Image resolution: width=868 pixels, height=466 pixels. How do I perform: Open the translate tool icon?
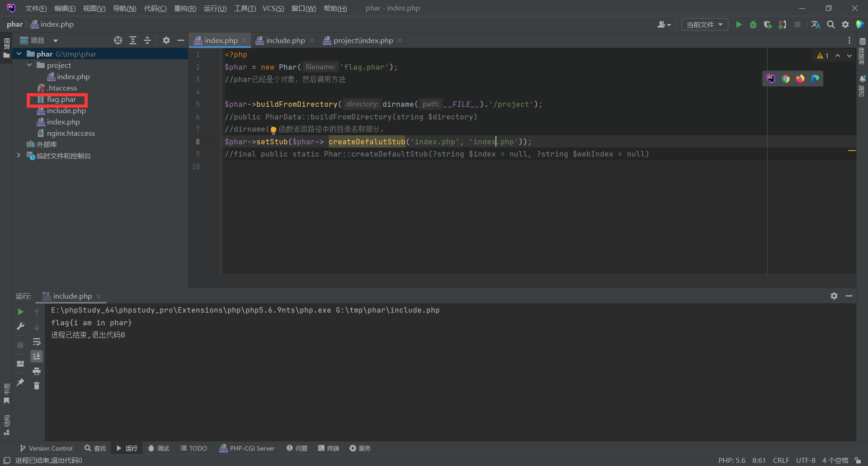(x=816, y=24)
